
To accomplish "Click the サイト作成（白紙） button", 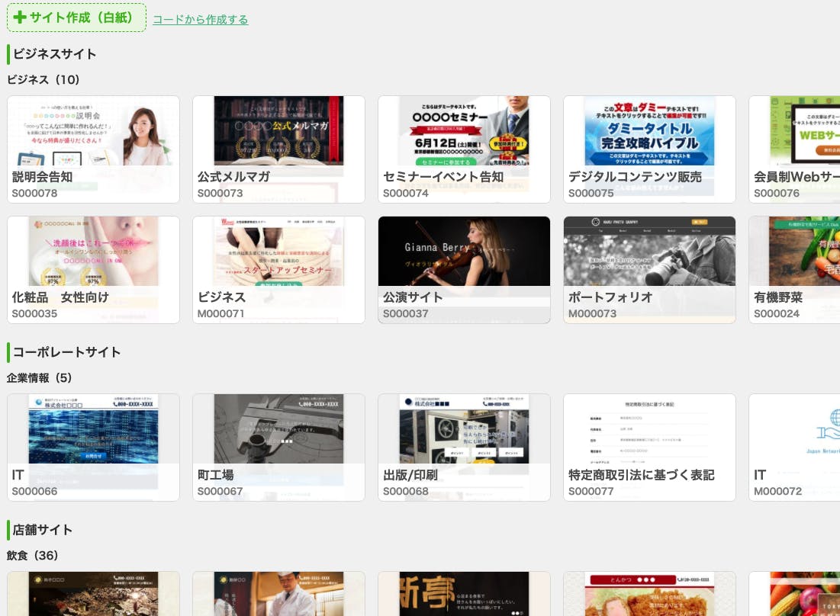I will coord(76,18).
